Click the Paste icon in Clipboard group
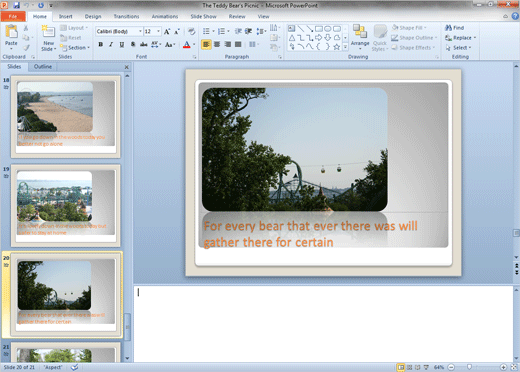Screen dimensions: 520x372 click(x=11, y=32)
